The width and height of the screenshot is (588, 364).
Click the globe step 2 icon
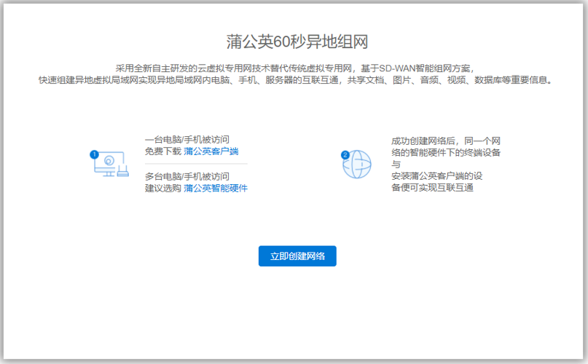coord(356,165)
